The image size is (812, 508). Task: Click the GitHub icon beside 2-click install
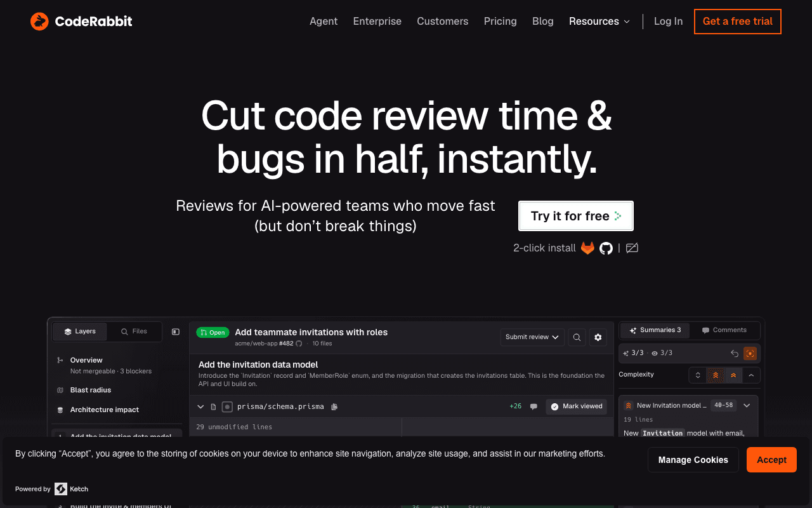coord(606,248)
